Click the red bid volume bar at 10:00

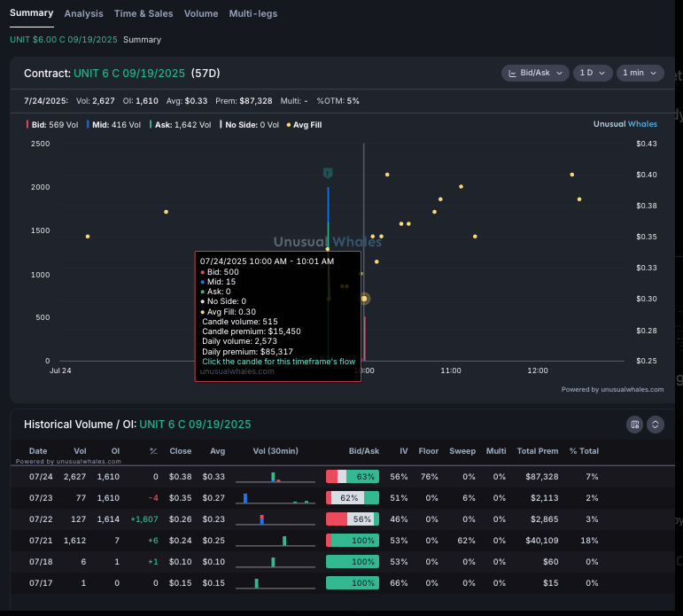pos(365,339)
